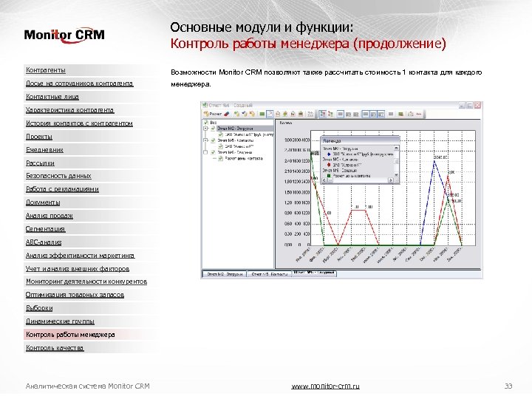This screenshot has width=532, height=399.
Task: Switch to the Отчет №2 - Отгрузки bottom tab
Action: click(225, 274)
